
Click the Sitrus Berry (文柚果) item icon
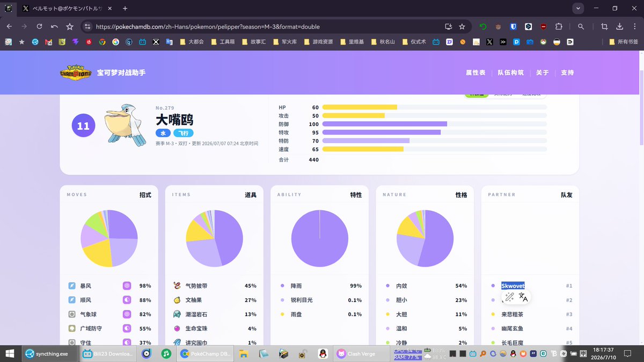coord(177,300)
